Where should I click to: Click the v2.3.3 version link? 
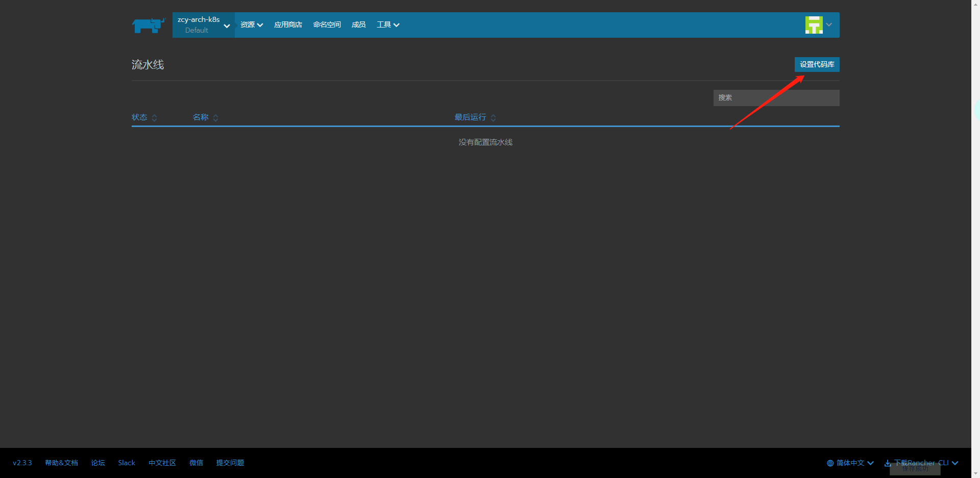[22, 463]
